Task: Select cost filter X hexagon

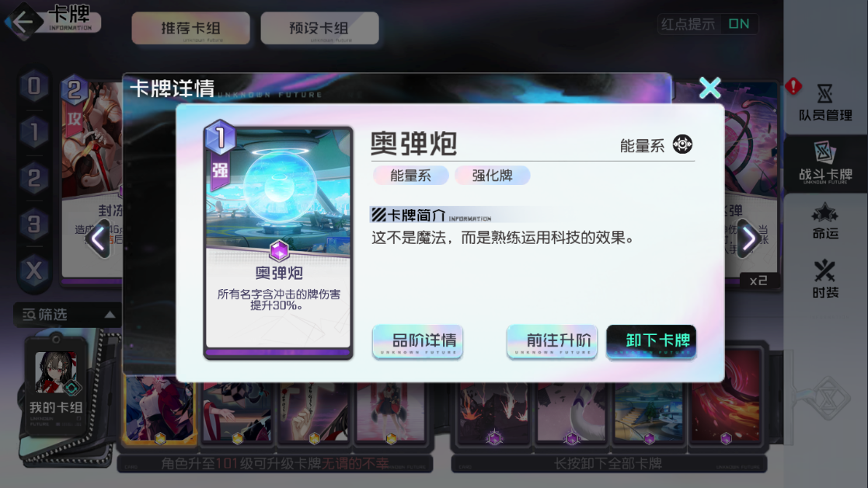Action: point(33,271)
